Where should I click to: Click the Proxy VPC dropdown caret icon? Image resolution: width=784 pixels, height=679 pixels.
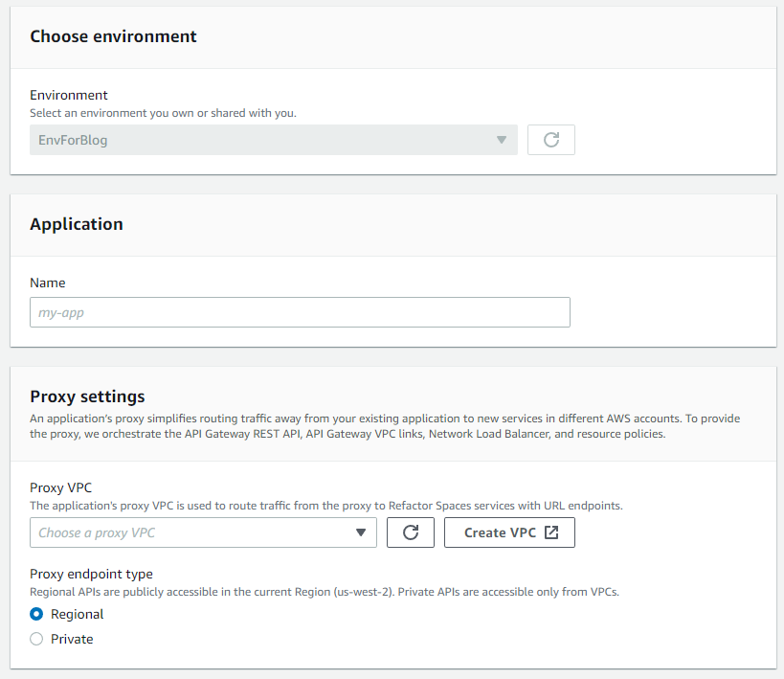(361, 532)
